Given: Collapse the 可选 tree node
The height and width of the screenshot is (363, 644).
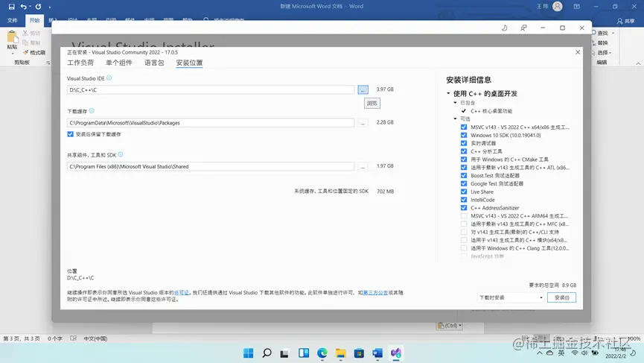Looking at the screenshot, I should (455, 119).
